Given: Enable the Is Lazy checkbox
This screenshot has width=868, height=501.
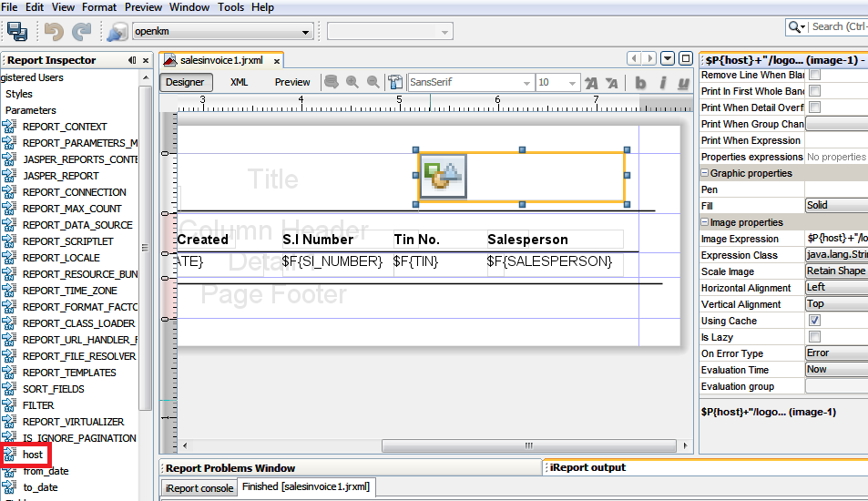Looking at the screenshot, I should [x=814, y=337].
